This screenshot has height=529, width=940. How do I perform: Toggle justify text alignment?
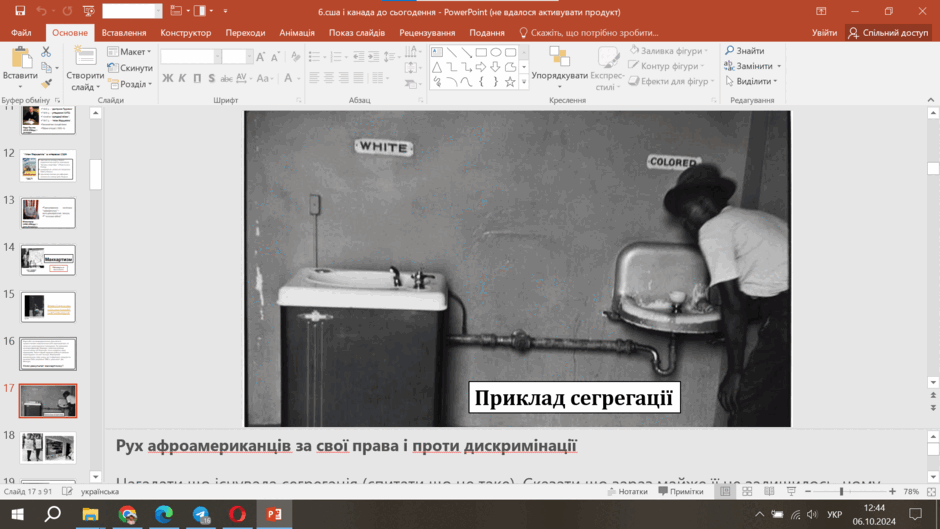point(358,77)
